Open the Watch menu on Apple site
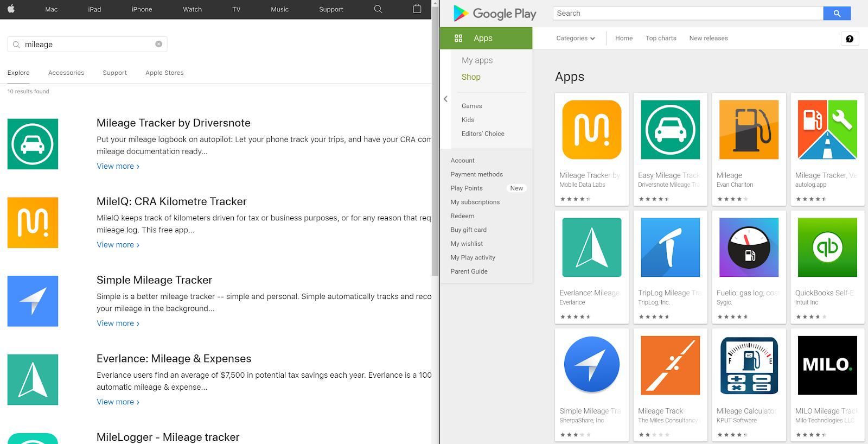This screenshot has height=444, width=868. (192, 9)
